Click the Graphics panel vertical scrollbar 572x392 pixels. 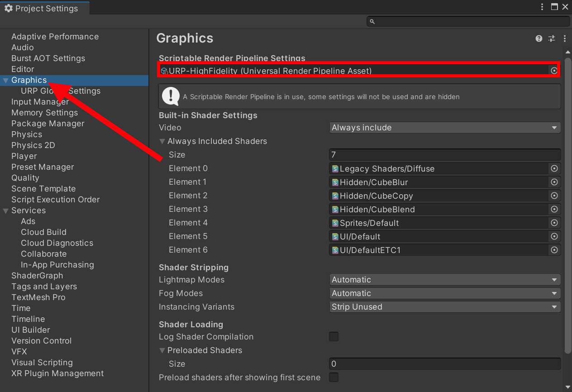568,206
